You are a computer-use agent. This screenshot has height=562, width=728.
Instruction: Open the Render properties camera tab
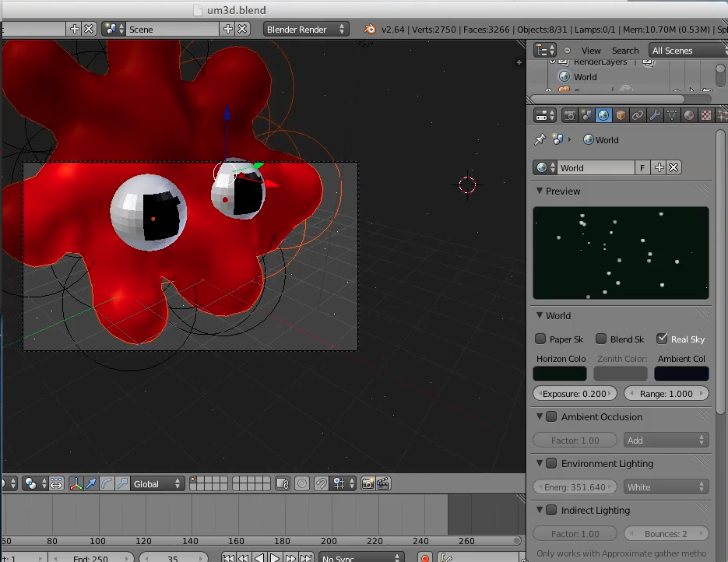(x=570, y=115)
